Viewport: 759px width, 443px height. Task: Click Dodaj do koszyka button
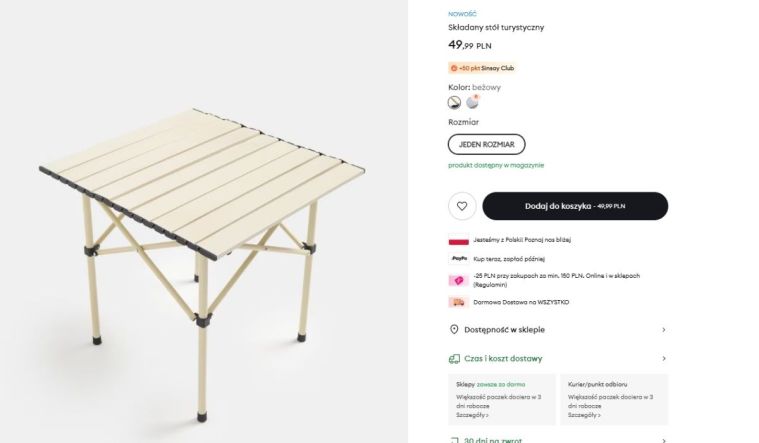(x=575, y=206)
